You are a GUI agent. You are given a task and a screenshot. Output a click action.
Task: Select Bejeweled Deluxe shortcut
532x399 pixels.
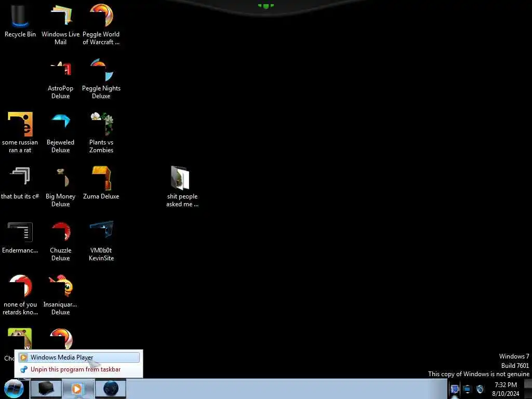point(60,132)
